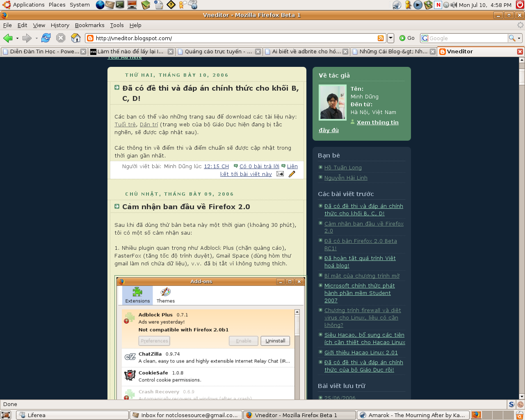The height and width of the screenshot is (420, 525).
Task: Click the author profile photo
Action: 333,103
